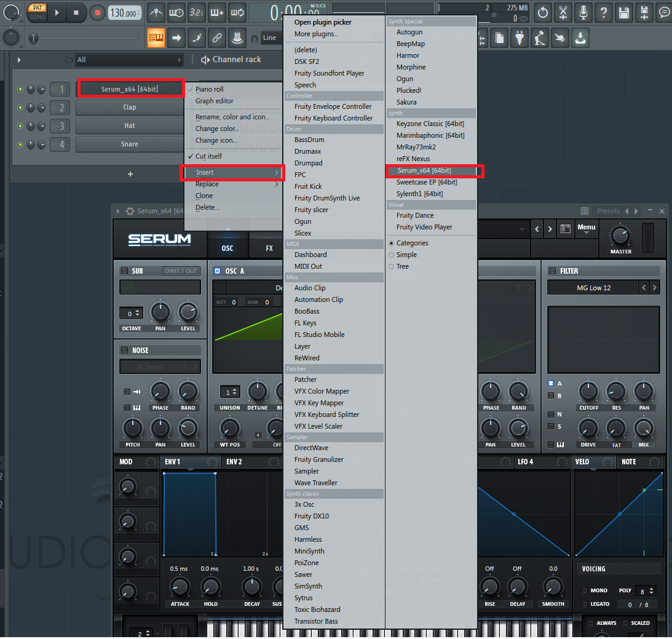Viewport: 672px width, 639px height.
Task: Open the MG Low 12 filter type selector
Action: coord(593,288)
